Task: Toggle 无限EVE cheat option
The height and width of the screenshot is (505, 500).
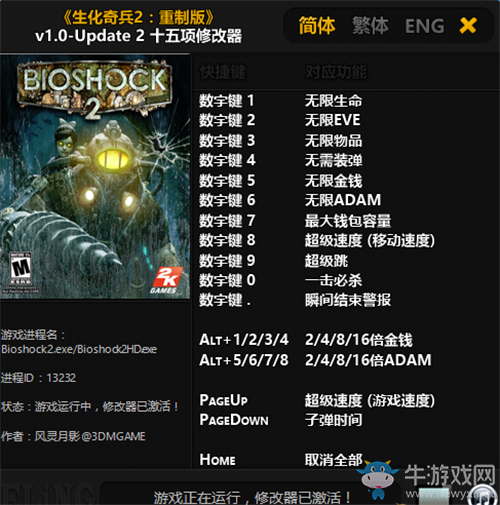Action: [332, 120]
